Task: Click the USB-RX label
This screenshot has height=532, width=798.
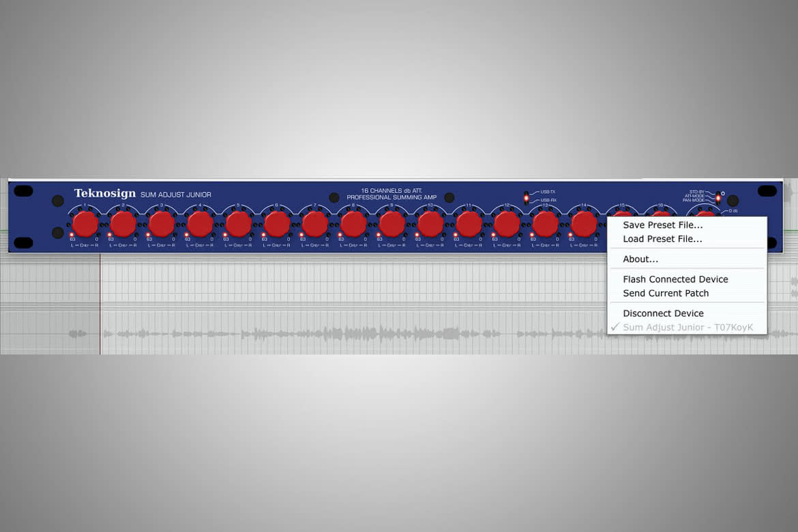Action: [548, 200]
